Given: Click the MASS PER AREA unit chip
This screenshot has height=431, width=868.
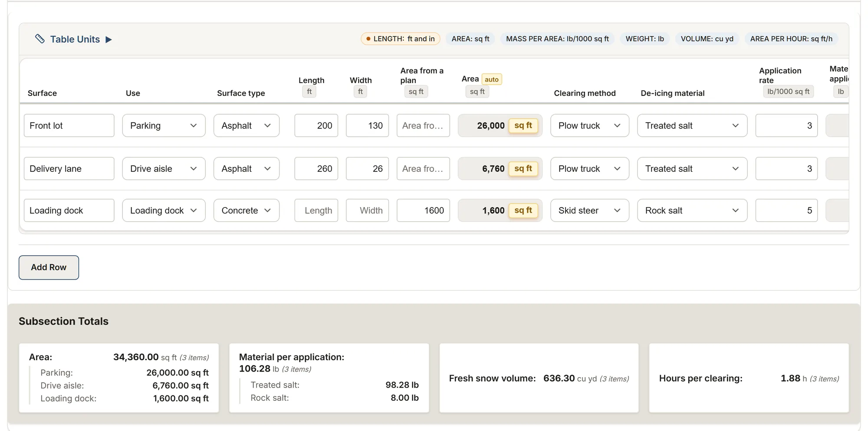Looking at the screenshot, I should coord(557,39).
